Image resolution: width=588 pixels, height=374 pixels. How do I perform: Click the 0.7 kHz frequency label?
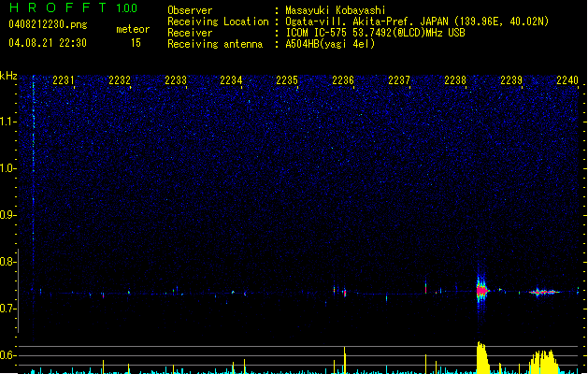(x=8, y=309)
